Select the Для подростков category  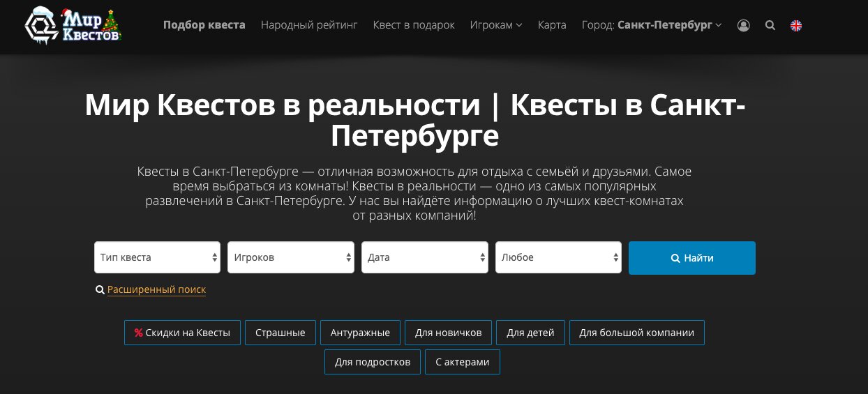click(373, 362)
